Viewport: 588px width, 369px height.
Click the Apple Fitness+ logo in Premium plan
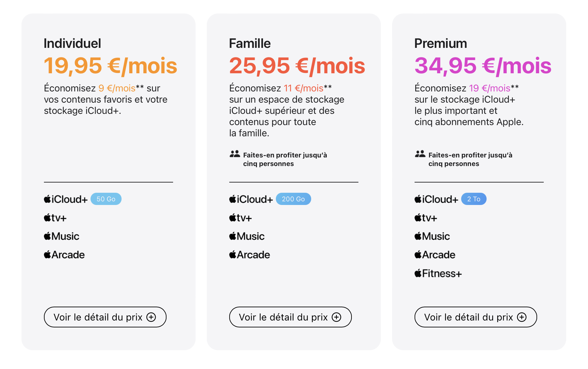(x=438, y=273)
